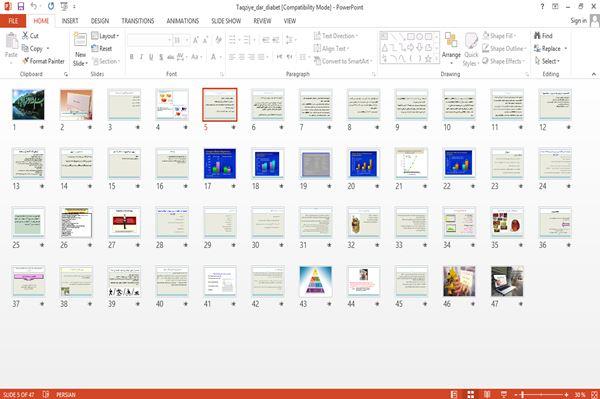Click Quick Styles button
600x399 pixels.
(x=471, y=50)
